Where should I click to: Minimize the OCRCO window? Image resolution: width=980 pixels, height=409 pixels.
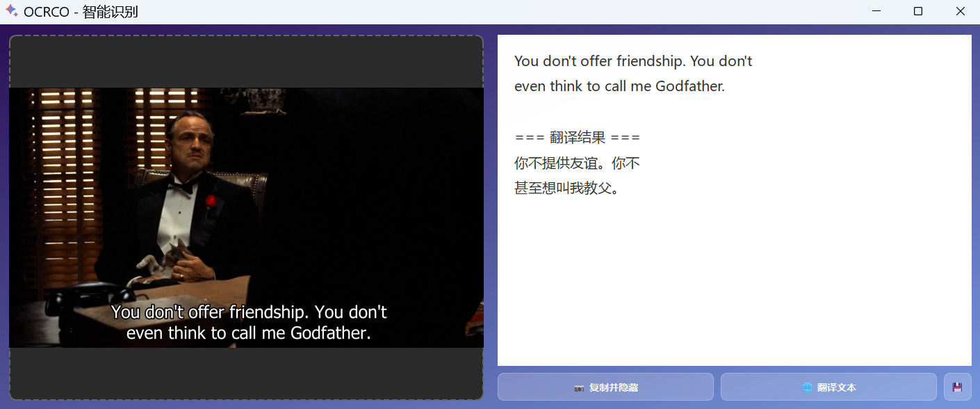click(x=876, y=11)
